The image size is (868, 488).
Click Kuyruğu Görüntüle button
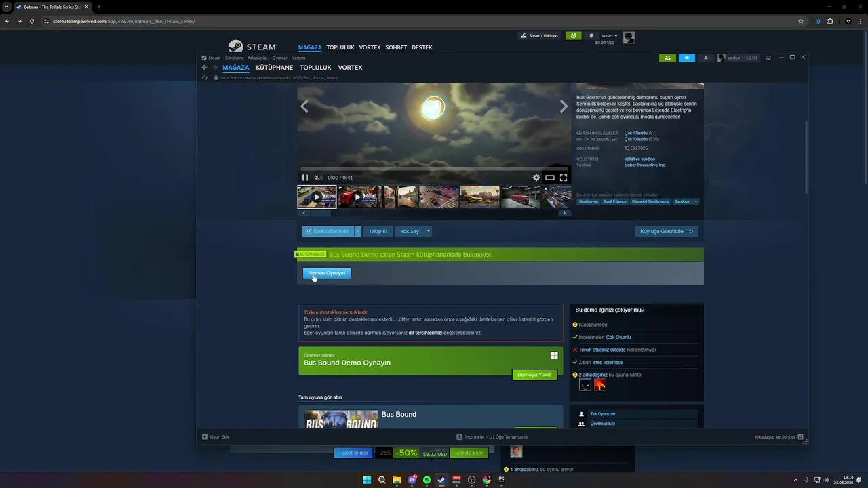[x=667, y=231]
